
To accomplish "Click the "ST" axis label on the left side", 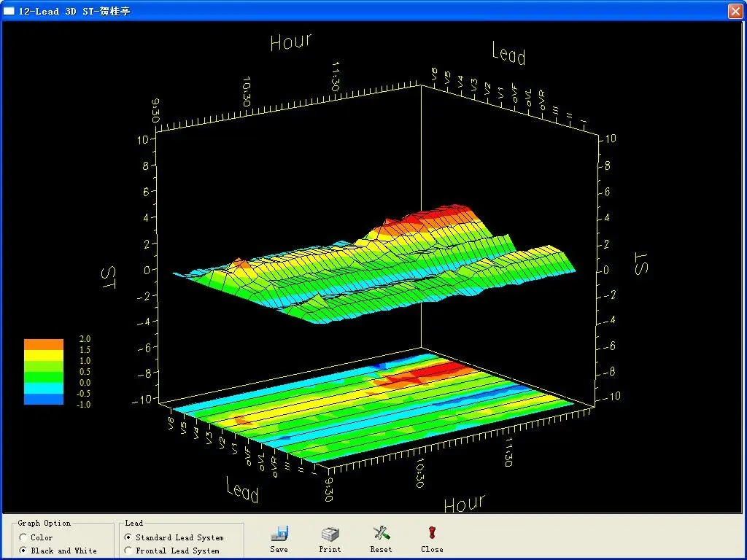I will pos(107,276).
